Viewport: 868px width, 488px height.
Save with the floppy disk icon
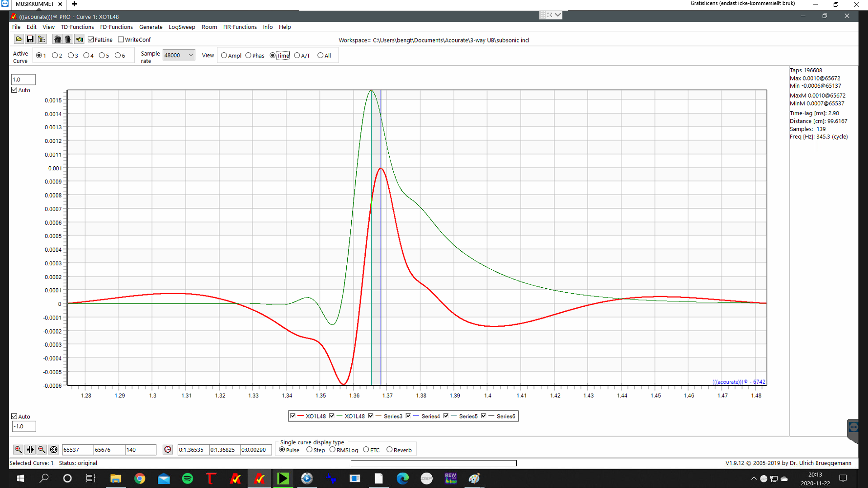pos(30,39)
